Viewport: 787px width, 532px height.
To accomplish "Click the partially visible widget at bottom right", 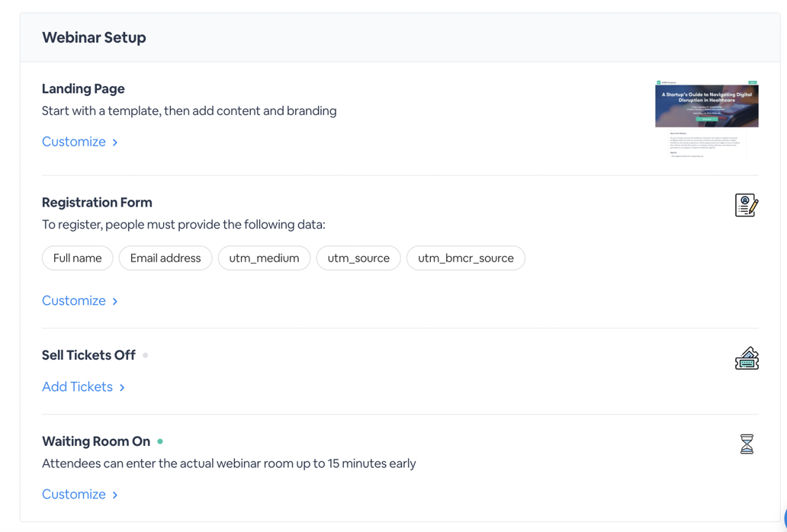I will [x=783, y=518].
